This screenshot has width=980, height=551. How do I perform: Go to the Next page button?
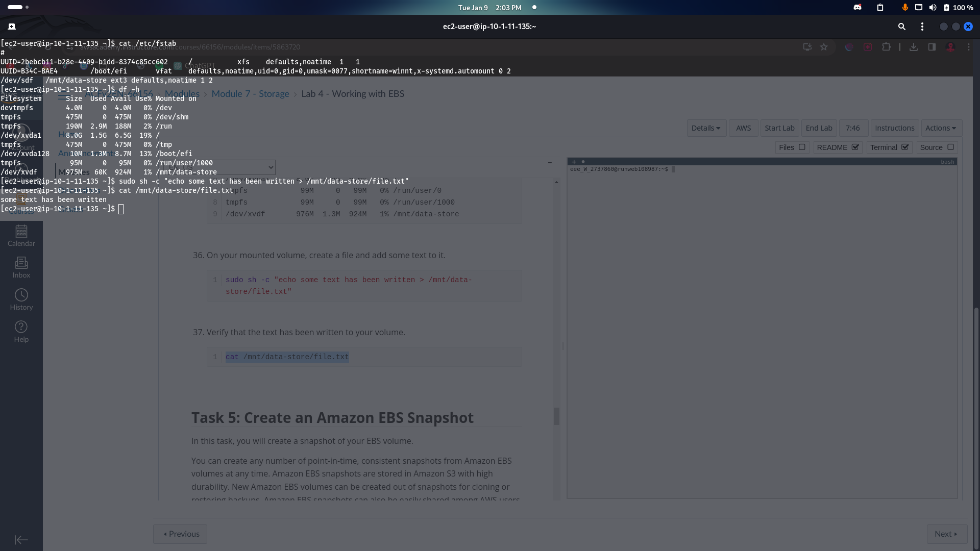click(x=946, y=534)
